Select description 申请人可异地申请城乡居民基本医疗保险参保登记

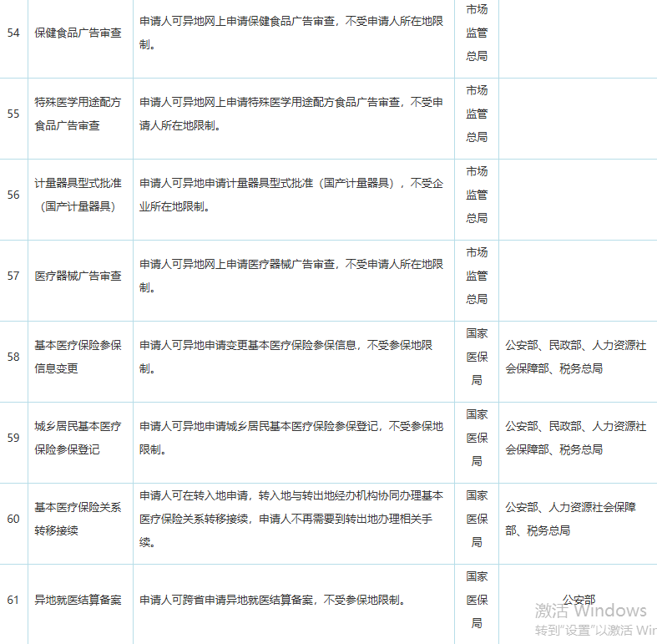291,438
